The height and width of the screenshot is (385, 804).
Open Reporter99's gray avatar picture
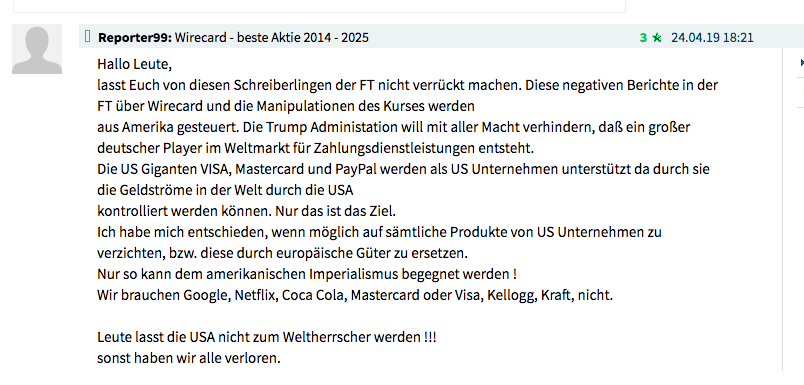click(37, 49)
